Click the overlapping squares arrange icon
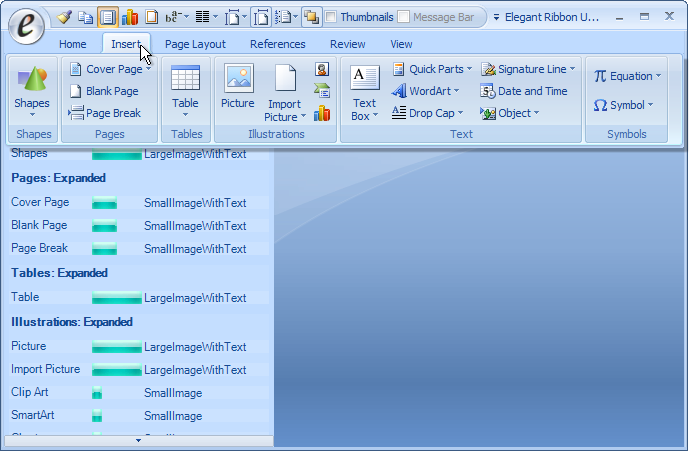The width and height of the screenshot is (689, 451). coord(312,17)
